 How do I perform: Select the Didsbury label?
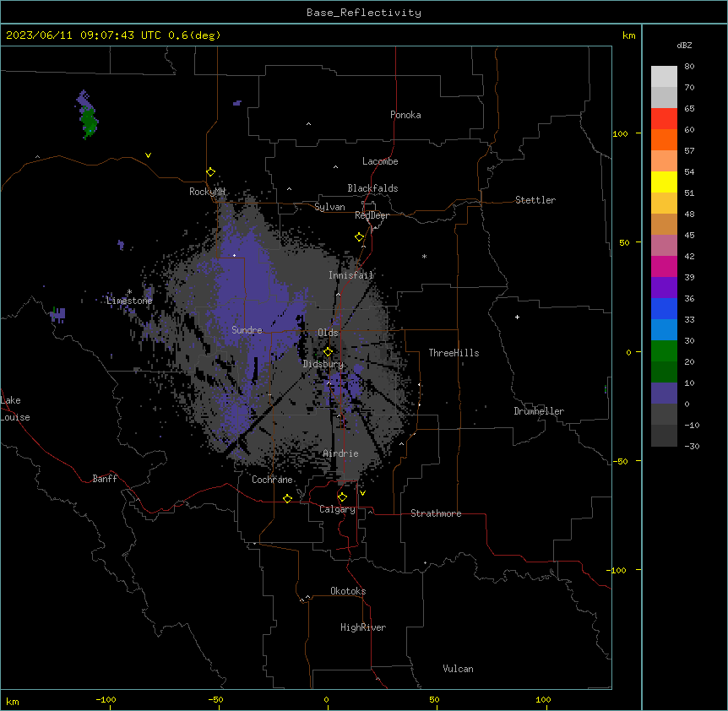323,364
